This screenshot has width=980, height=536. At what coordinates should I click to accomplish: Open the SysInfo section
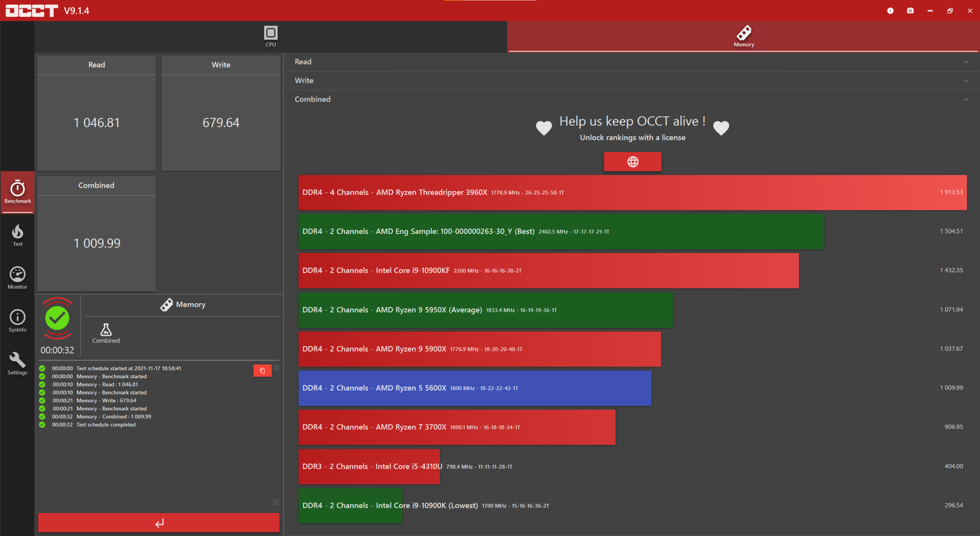(x=17, y=321)
